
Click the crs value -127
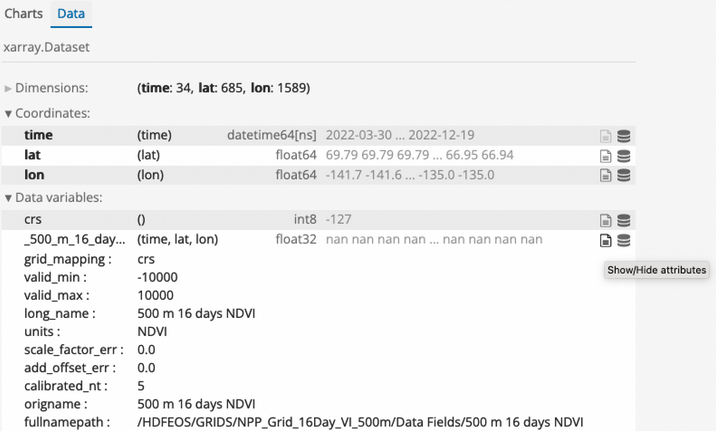338,219
